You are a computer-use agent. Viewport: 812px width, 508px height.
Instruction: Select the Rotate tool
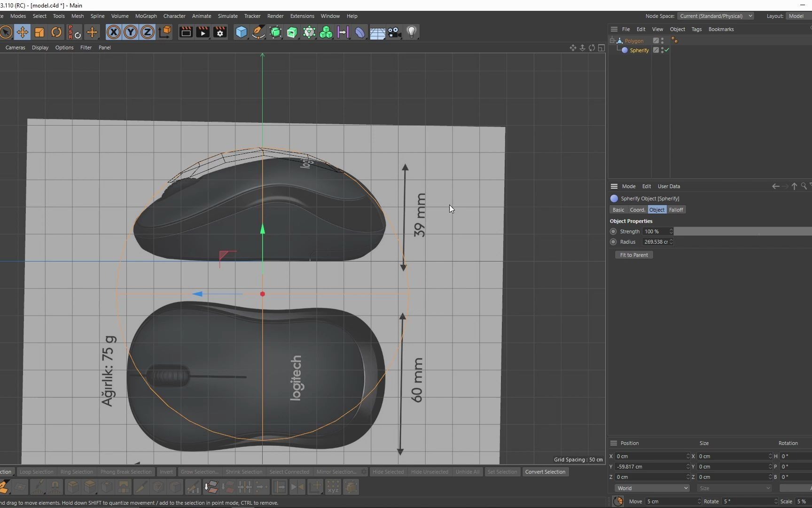coord(56,32)
